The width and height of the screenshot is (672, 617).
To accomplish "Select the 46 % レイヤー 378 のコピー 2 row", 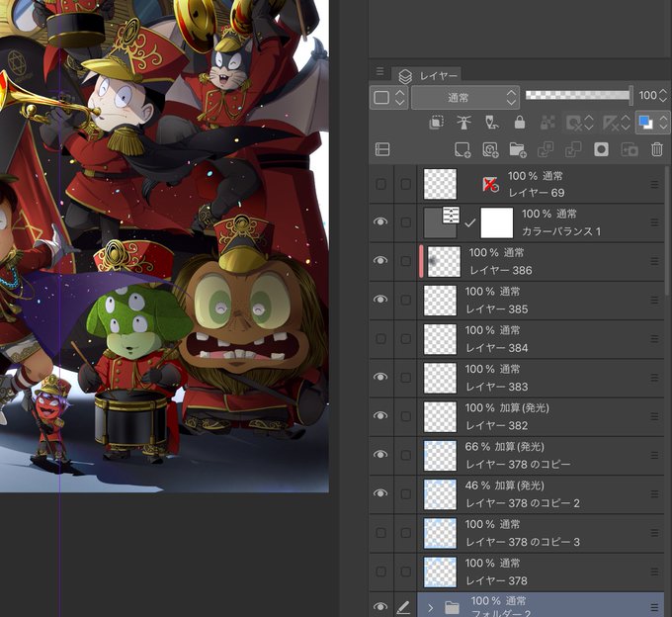I will pos(541,494).
